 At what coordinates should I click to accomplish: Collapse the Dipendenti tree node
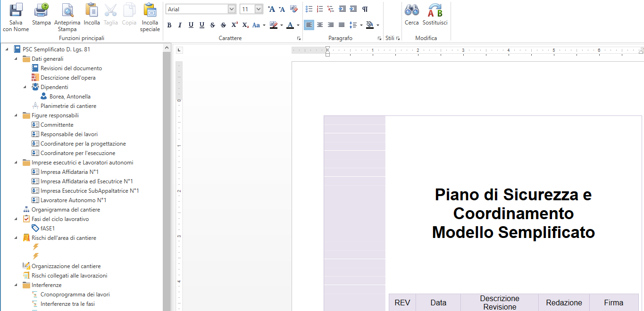(25, 87)
